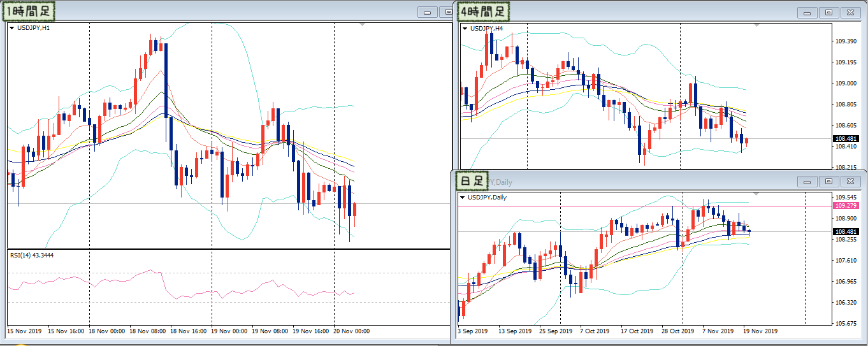Image resolution: width=868 pixels, height=346 pixels.
Task: Click the 7 Oct 2019 date label
Action: coord(595,331)
